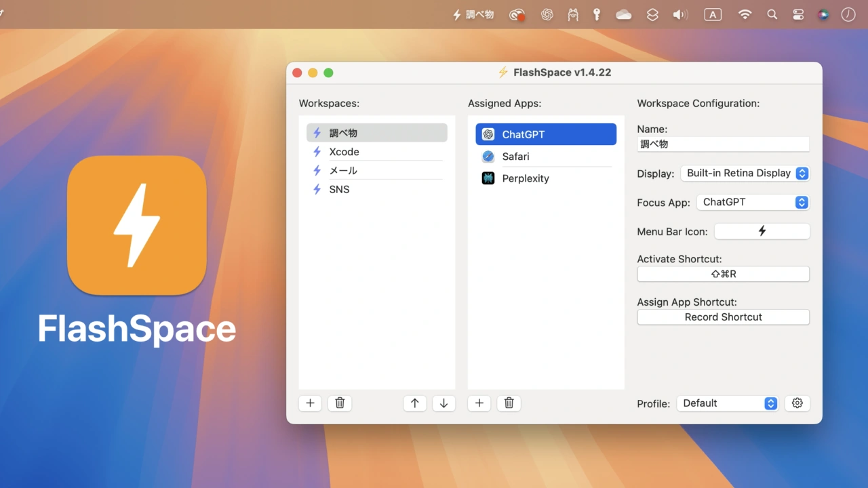868x488 pixels.
Task: Click the Perplexity app icon in Assigned Apps
Action: [x=488, y=178]
